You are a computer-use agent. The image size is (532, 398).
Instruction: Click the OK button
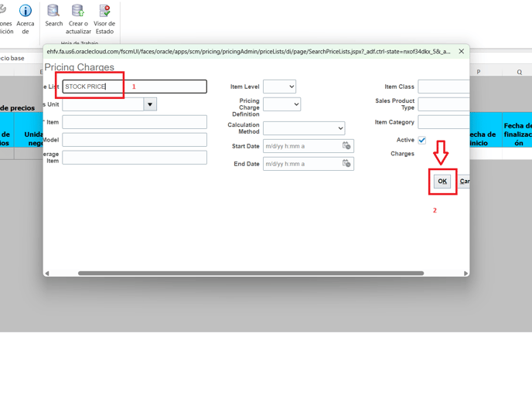442,181
